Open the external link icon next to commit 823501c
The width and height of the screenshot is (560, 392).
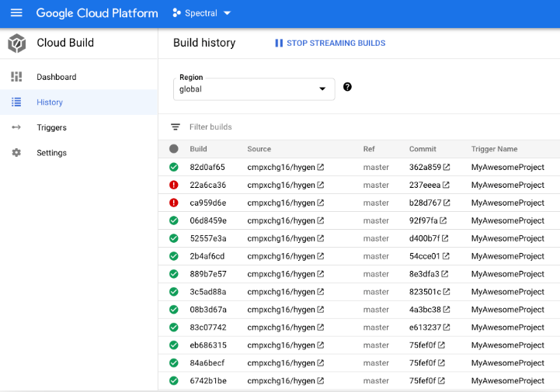[x=447, y=292]
